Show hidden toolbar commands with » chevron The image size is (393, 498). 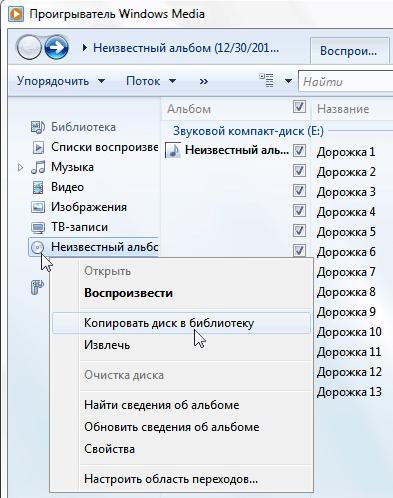pos(204,81)
